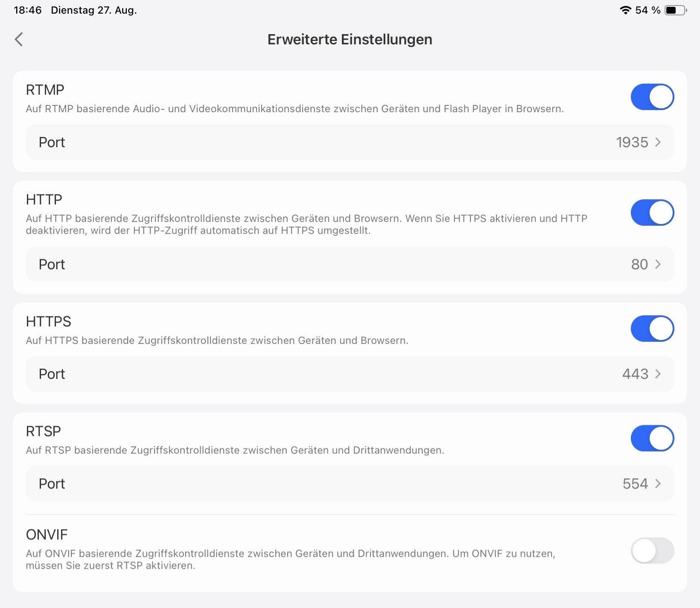Enable the ONVIF toggle
This screenshot has width=700, height=608.
(x=652, y=550)
